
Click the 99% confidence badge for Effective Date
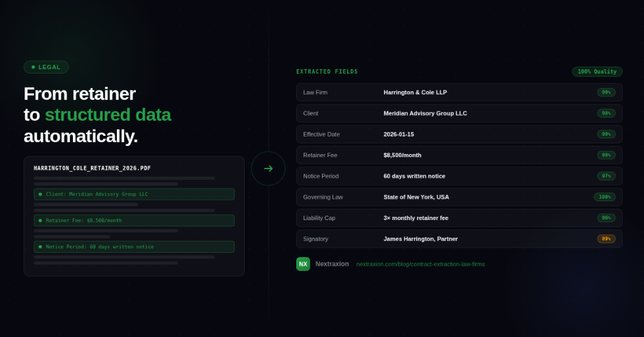(606, 134)
